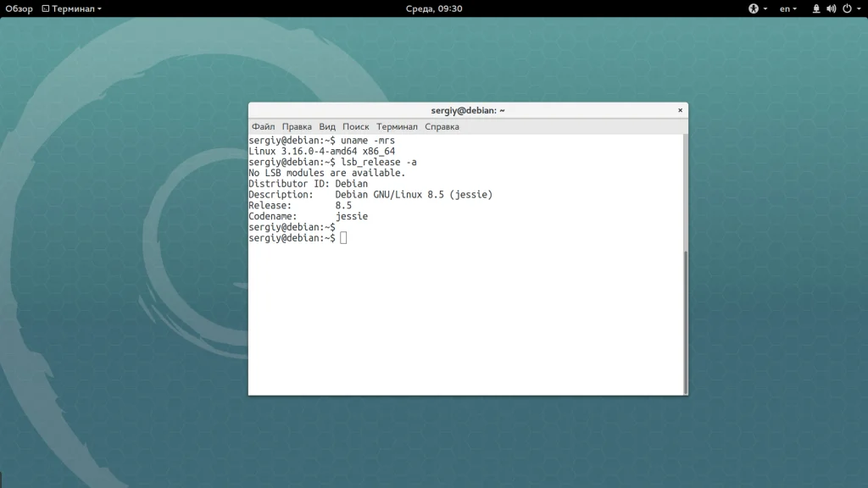Viewport: 868px width, 488px height.
Task: Click the terminal vertical scrollbar handle
Action: pos(686,322)
